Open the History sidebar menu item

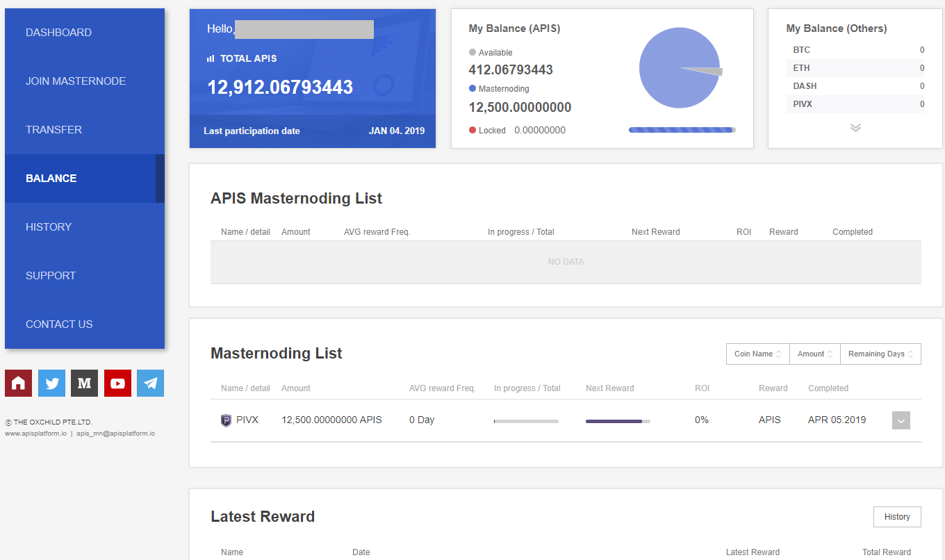click(x=85, y=227)
